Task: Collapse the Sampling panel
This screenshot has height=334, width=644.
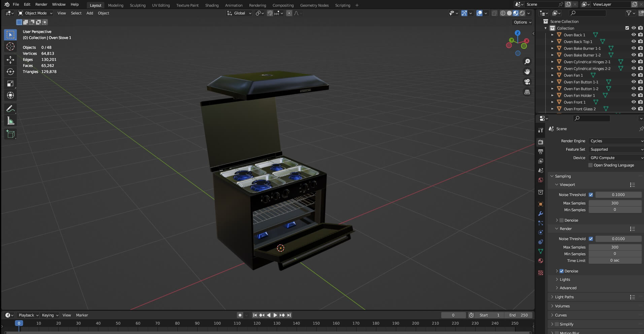Action: (563, 176)
